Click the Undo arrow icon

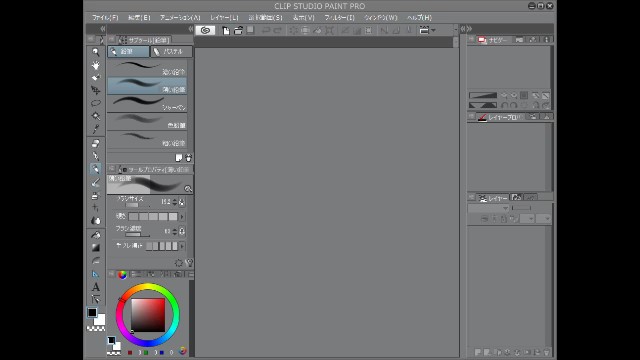click(x=266, y=30)
